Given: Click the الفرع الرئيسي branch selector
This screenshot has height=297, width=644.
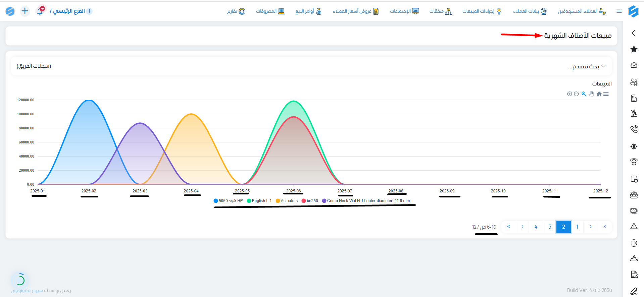Looking at the screenshot, I should tap(71, 11).
